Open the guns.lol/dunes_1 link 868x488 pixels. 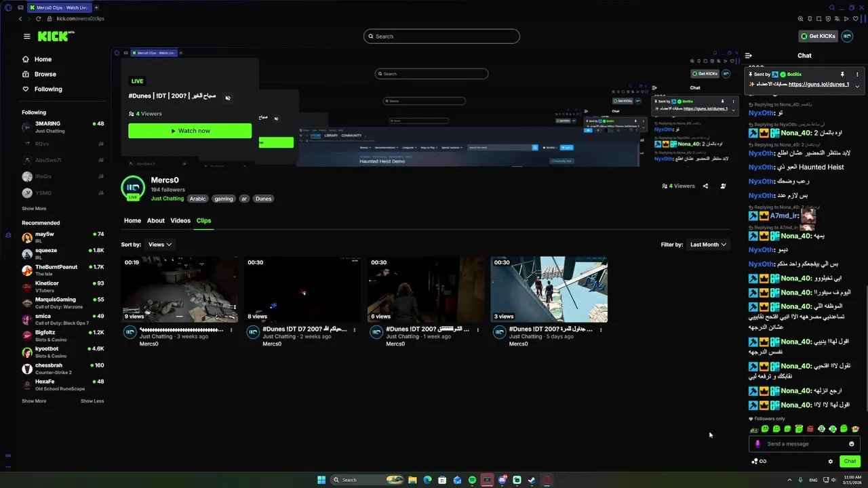click(818, 85)
